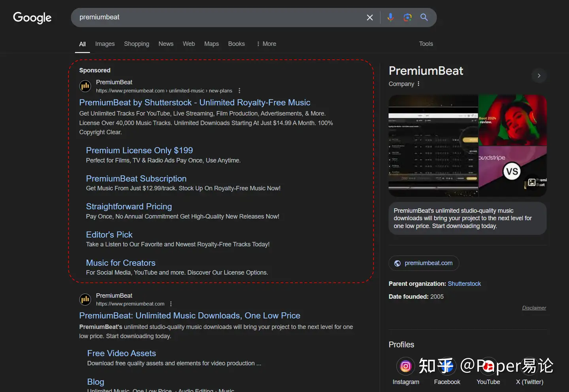Click the PremiumBeat knowledge panel title

pos(426,71)
